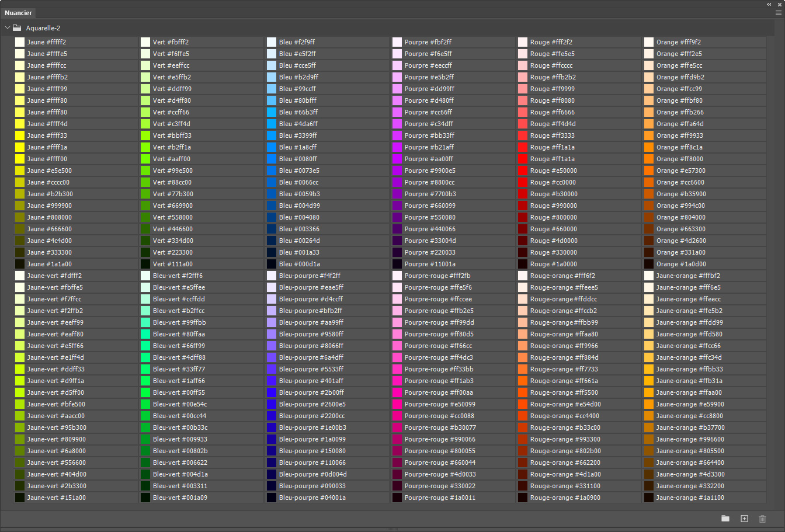This screenshot has width=785, height=532.
Task: Click the create new group folder icon
Action: click(x=725, y=519)
